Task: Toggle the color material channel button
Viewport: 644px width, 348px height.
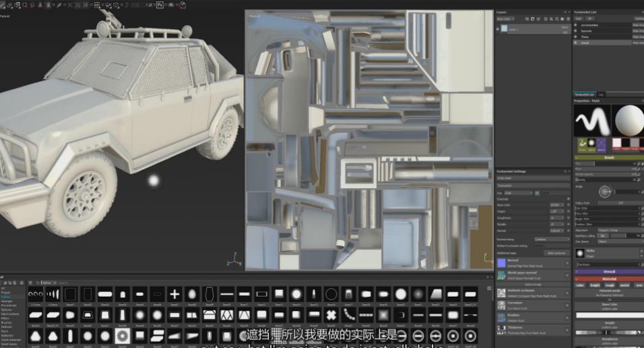Action: (580, 285)
